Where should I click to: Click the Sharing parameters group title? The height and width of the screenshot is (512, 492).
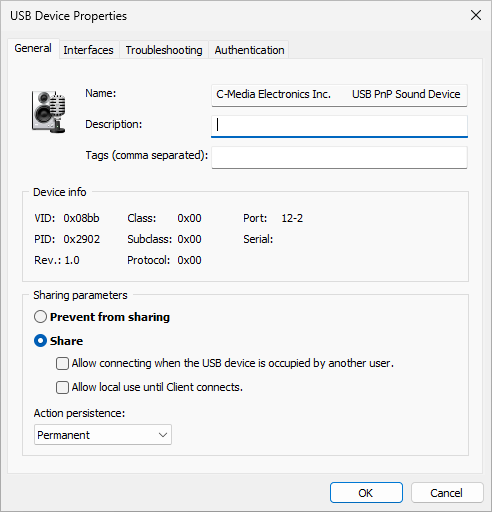tap(80, 295)
